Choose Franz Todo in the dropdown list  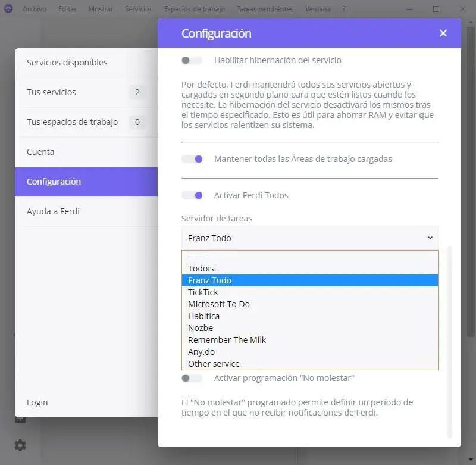click(309, 280)
